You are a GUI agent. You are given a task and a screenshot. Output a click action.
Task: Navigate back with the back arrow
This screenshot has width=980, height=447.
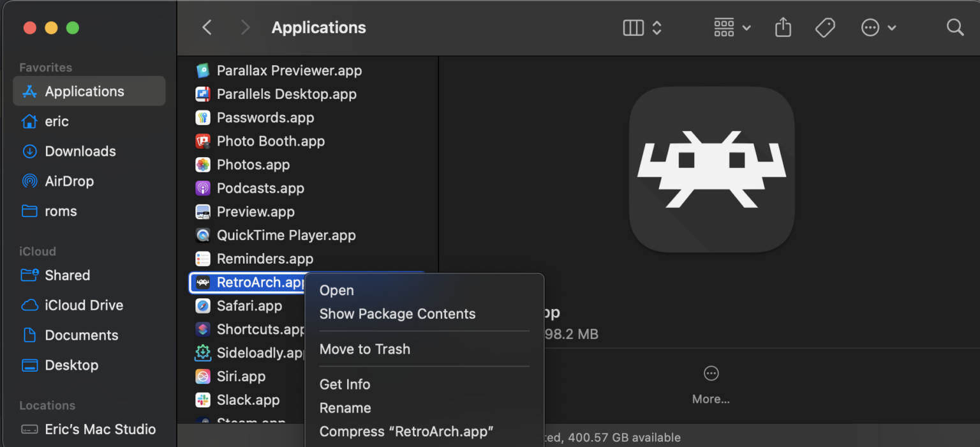[x=207, y=27]
